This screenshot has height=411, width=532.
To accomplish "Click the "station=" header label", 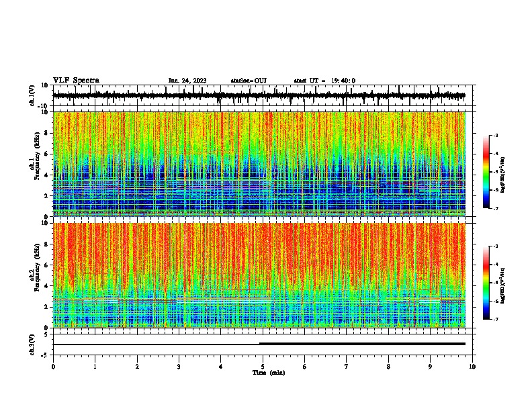I will click(242, 81).
